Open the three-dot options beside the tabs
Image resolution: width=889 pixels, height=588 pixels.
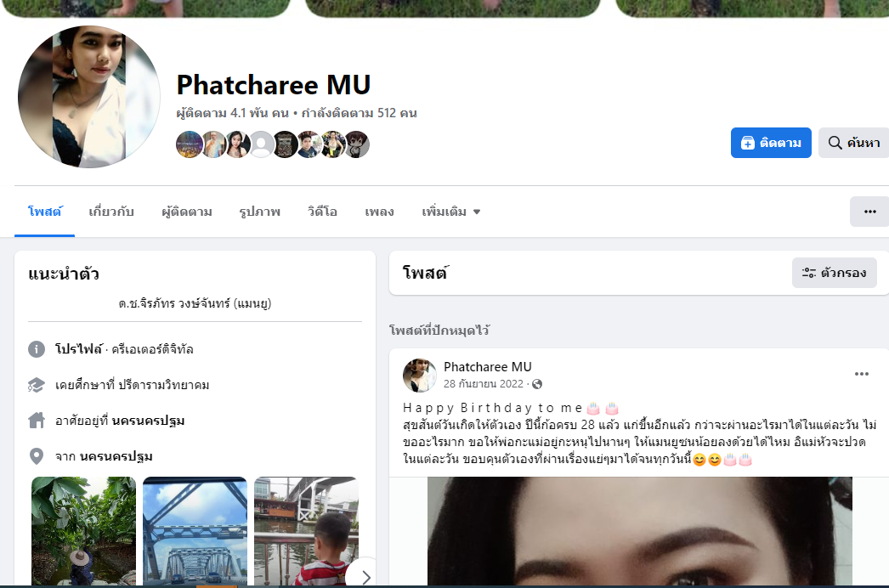point(869,212)
